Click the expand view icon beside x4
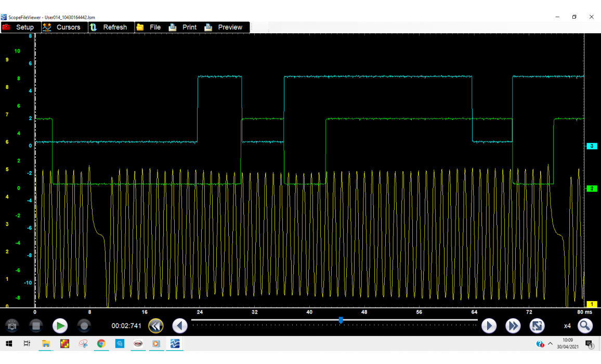The height and width of the screenshot is (364, 601). pyautogui.click(x=537, y=326)
